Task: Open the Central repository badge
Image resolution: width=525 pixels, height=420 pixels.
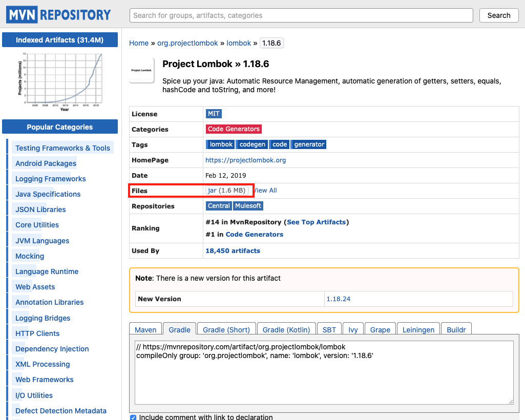Action: [219, 205]
